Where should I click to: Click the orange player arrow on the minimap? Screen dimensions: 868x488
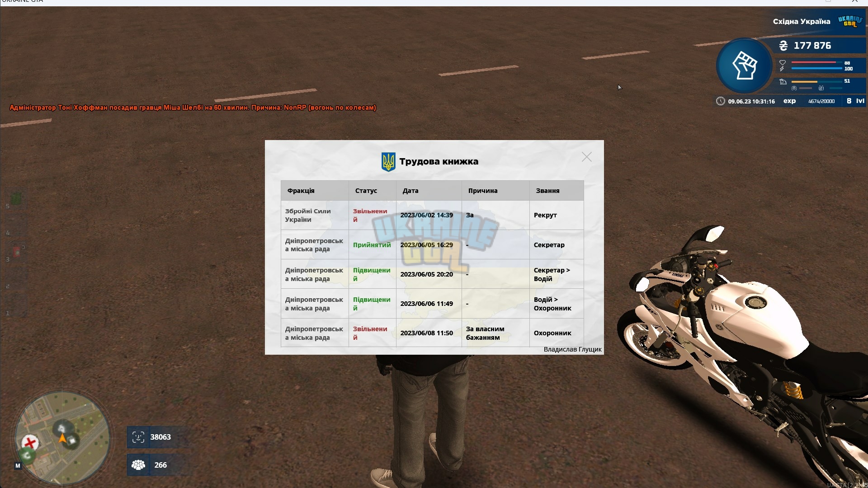62,438
